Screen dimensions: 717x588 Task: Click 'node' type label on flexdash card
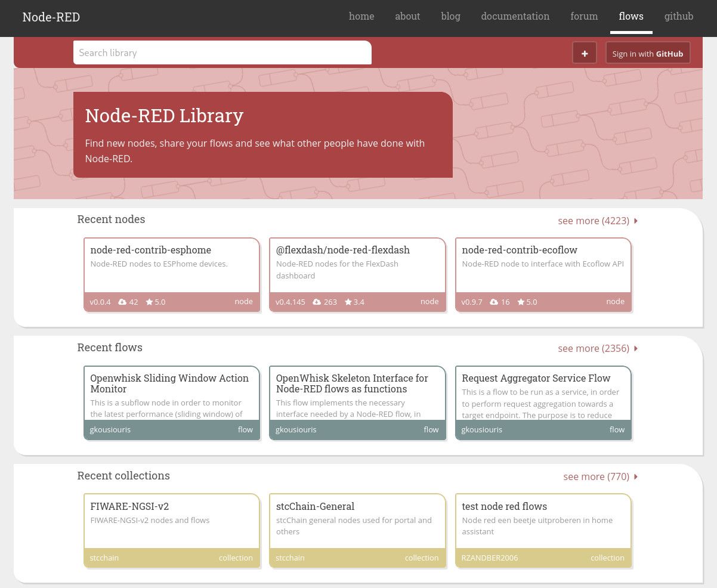429,302
